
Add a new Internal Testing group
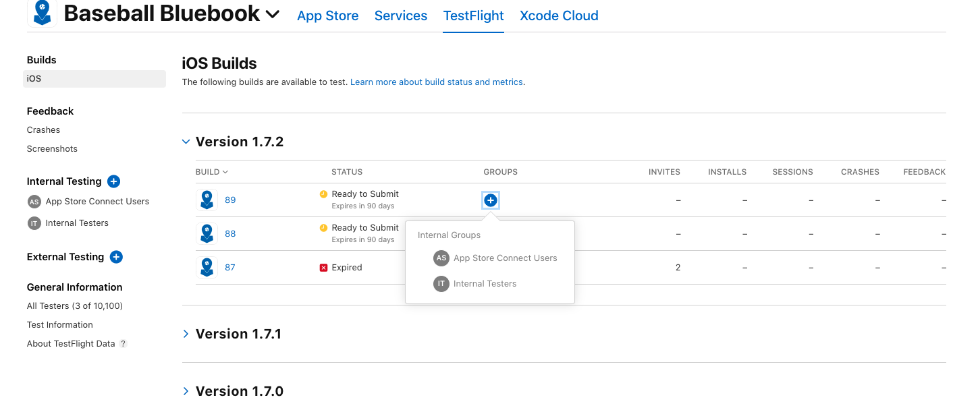click(114, 181)
